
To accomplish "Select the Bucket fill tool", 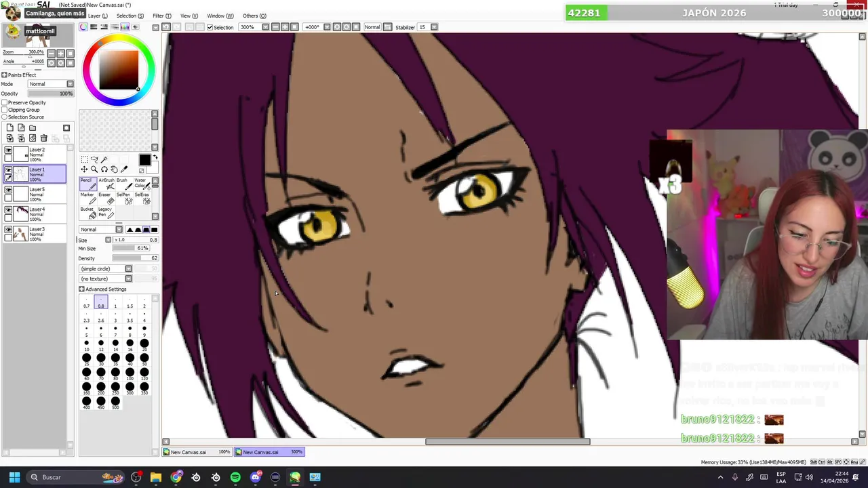I will (x=87, y=212).
